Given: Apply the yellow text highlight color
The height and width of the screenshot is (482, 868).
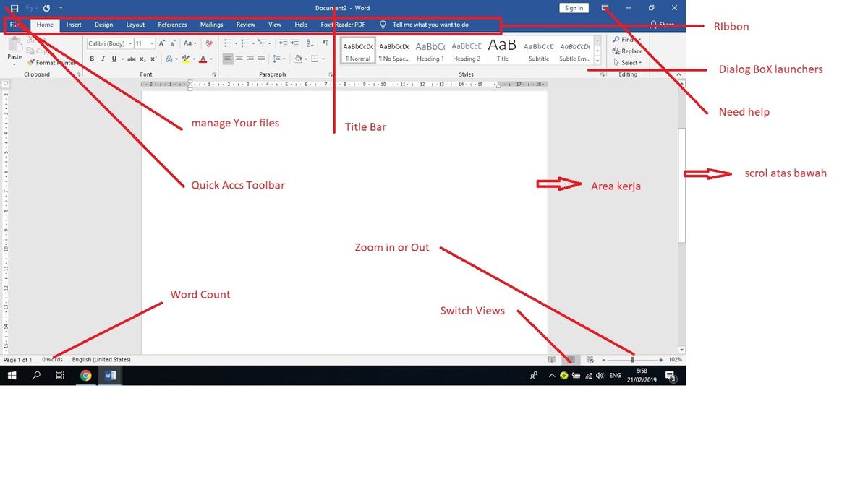Looking at the screenshot, I should coord(185,59).
